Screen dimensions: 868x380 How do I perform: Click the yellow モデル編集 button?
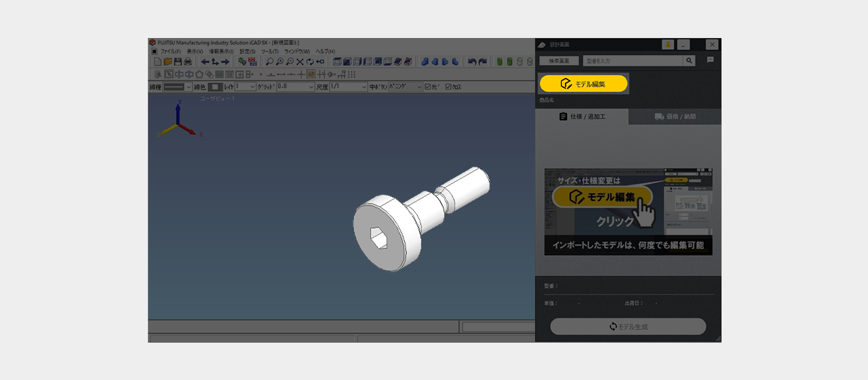(x=583, y=83)
